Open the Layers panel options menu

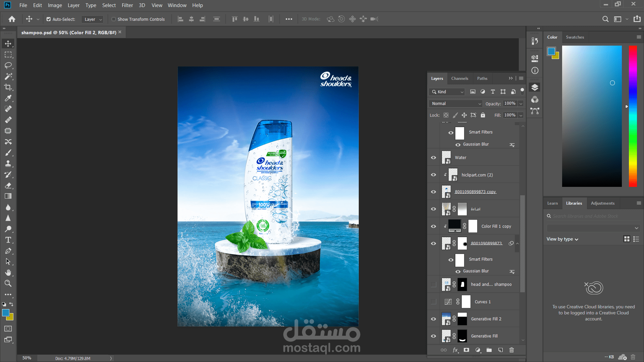click(521, 78)
